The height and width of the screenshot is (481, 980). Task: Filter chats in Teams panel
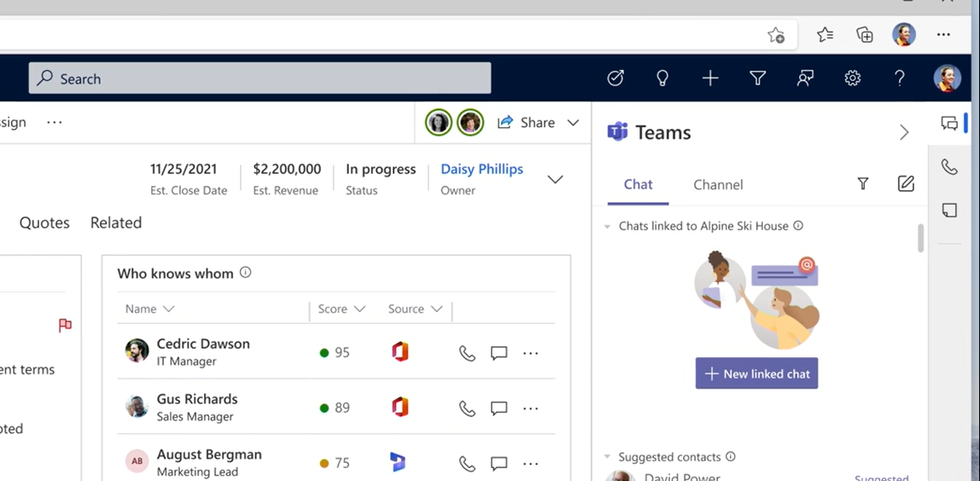863,183
